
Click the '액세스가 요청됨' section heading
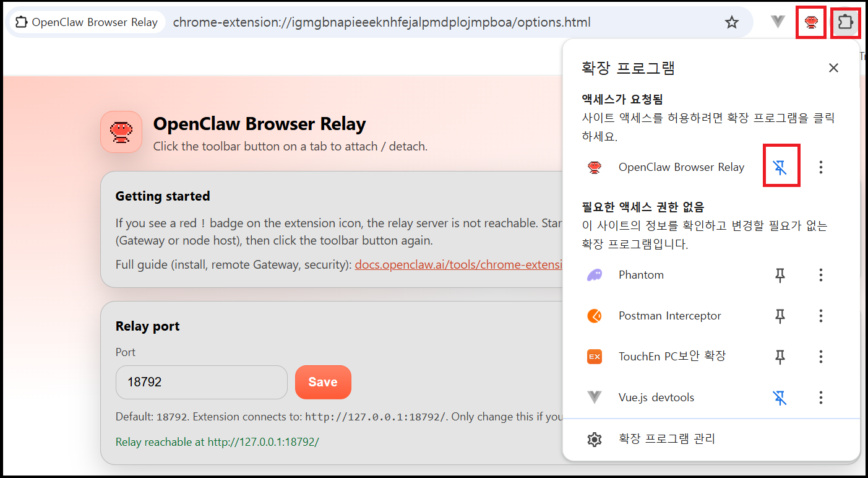(622, 99)
